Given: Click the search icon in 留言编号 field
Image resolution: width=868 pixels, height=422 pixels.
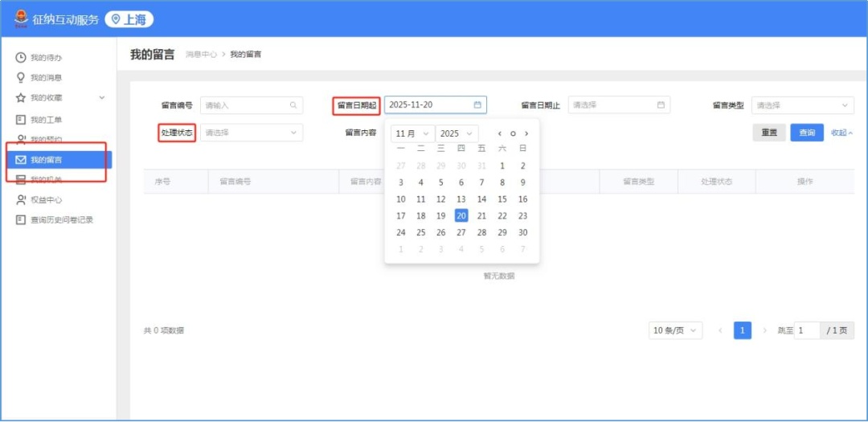Looking at the screenshot, I should 294,105.
